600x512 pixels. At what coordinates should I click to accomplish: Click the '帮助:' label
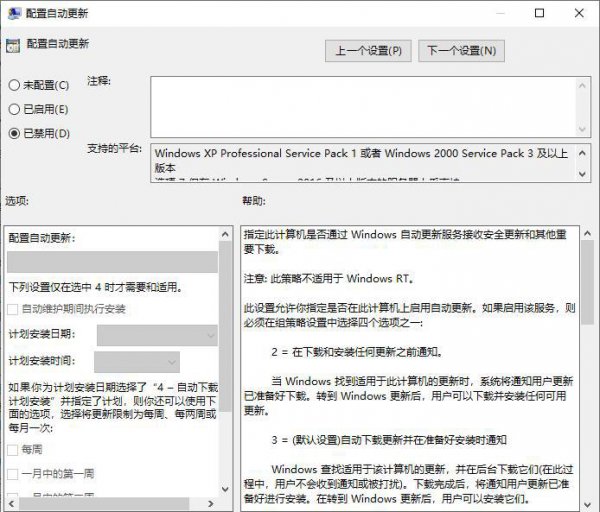[254, 201]
